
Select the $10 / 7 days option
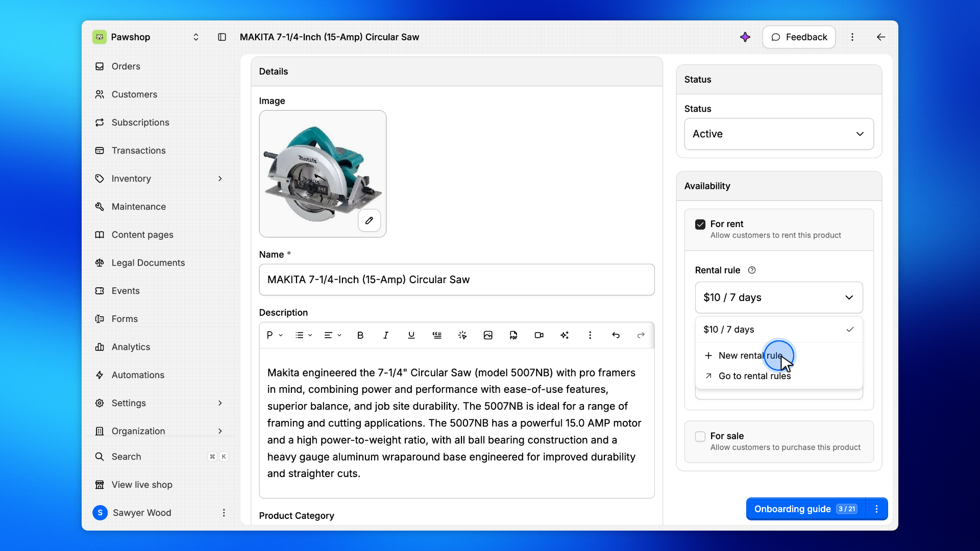tap(779, 330)
